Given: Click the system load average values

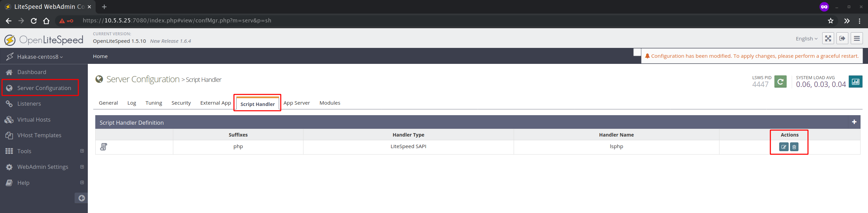Looking at the screenshot, I should pos(821,85).
